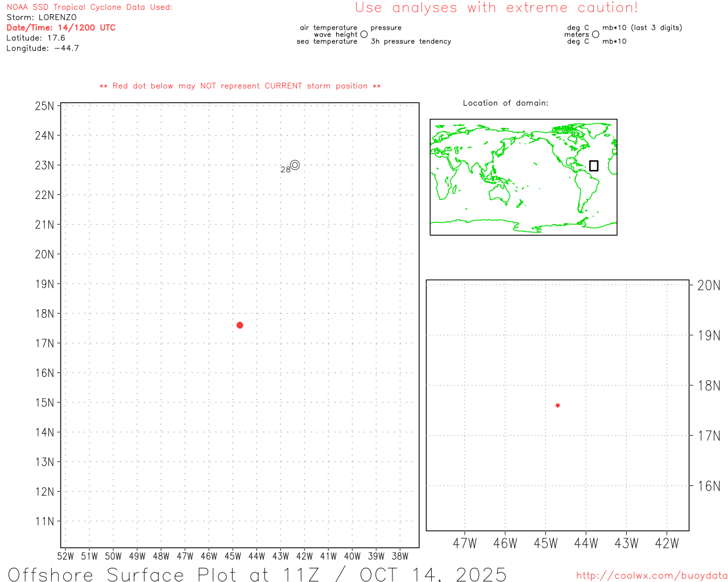
Task: Click the 22N latitude axis label
Action: [45, 195]
